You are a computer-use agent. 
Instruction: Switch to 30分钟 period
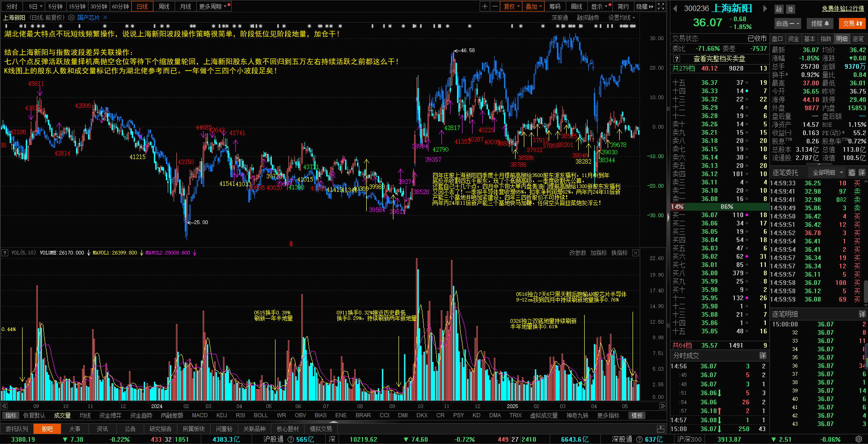tap(99, 6)
